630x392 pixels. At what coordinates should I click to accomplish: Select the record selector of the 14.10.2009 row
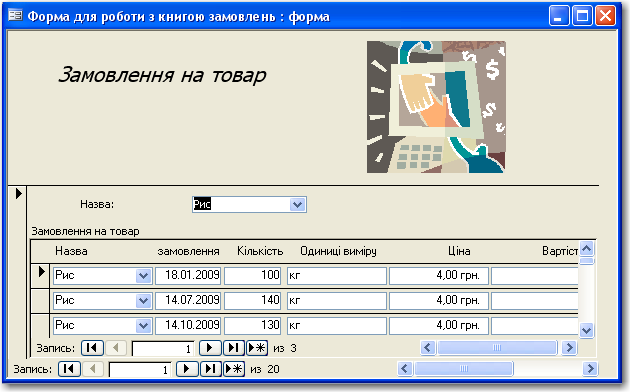[41, 326]
